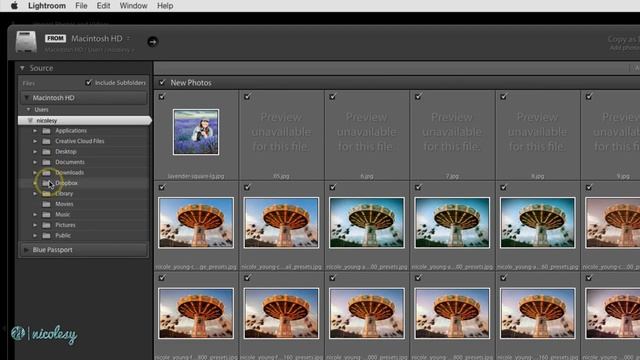Select the Downloads folder
The width and height of the screenshot is (640, 360).
(x=69, y=173)
